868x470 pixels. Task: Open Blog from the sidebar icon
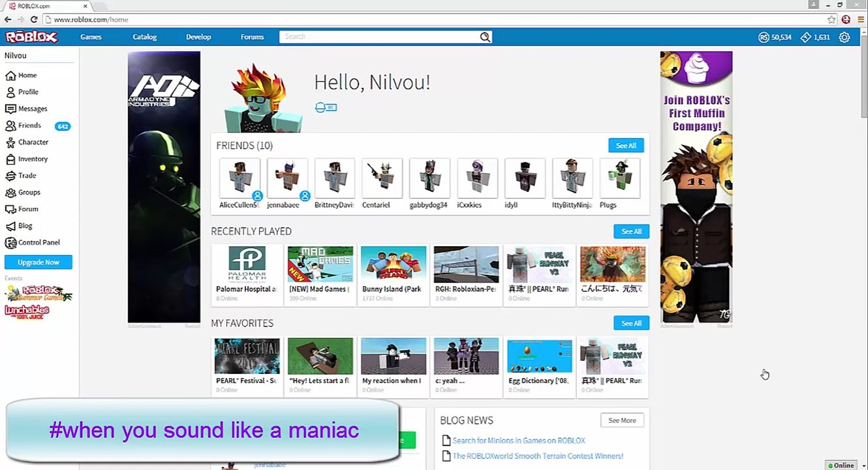point(10,226)
